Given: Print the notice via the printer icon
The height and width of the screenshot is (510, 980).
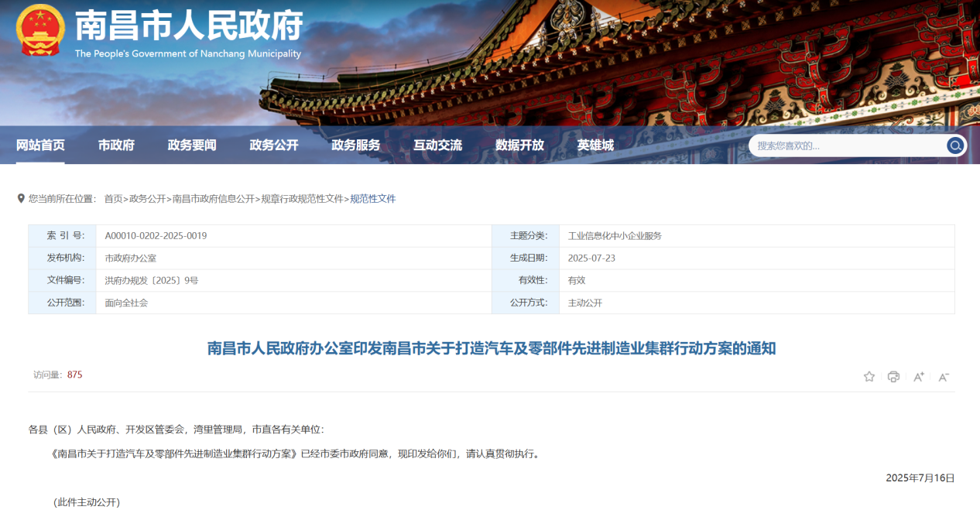Looking at the screenshot, I should (x=893, y=376).
